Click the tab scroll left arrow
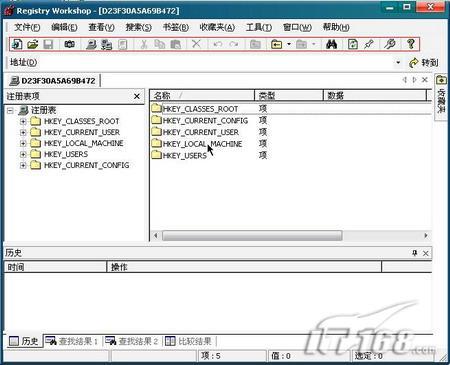 [405, 80]
